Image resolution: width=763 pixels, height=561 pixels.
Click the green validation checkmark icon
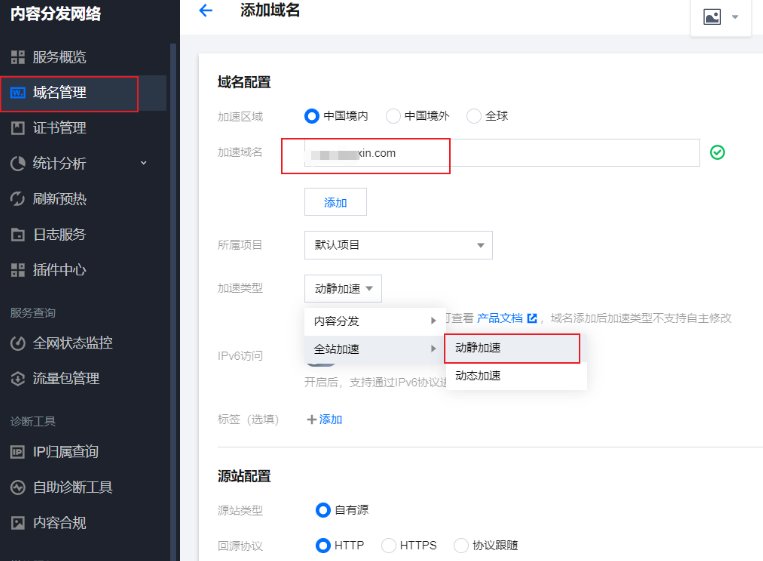pyautogui.click(x=717, y=152)
